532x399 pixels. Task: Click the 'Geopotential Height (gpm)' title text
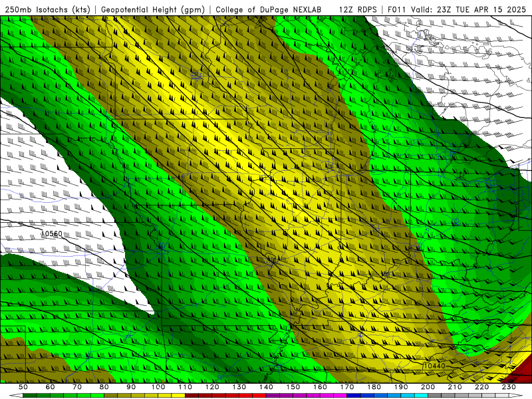153,9
